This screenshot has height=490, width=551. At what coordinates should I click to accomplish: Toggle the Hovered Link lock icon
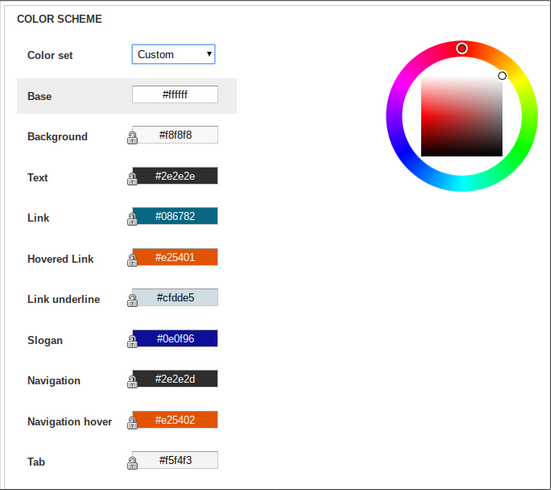(x=132, y=260)
